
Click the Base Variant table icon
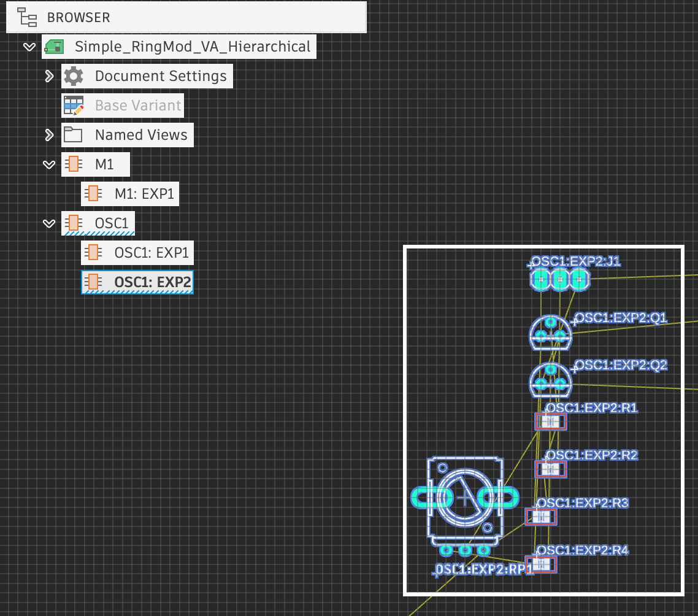tap(74, 106)
